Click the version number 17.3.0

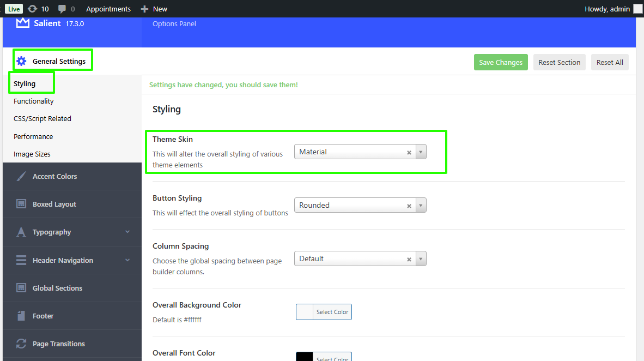click(x=75, y=24)
